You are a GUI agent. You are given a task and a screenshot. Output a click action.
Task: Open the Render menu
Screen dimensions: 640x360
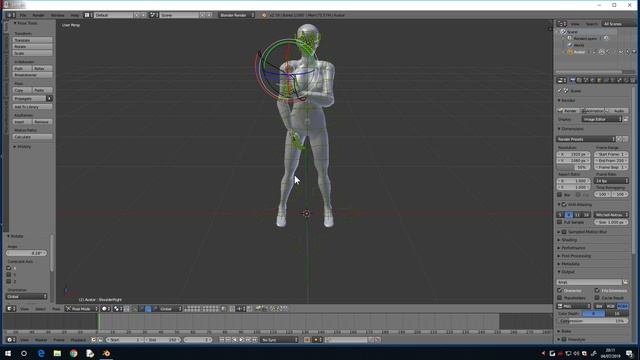(38, 15)
